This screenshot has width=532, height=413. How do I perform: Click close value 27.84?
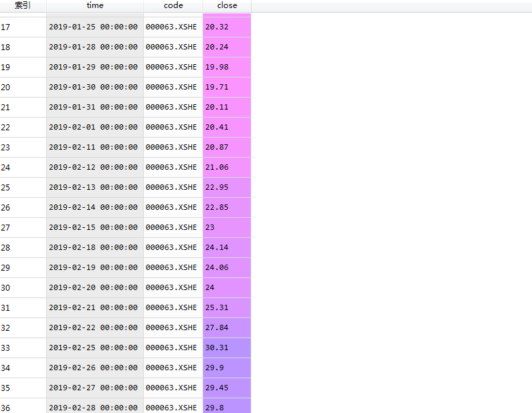(x=227, y=327)
